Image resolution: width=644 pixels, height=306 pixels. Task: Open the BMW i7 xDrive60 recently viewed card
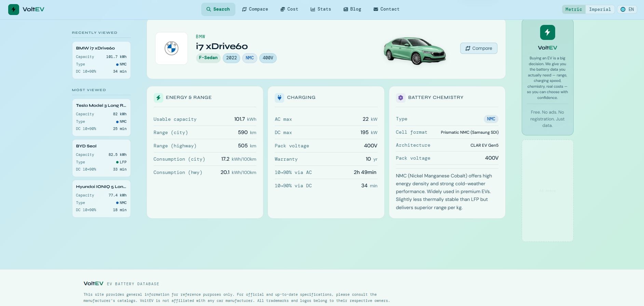pyautogui.click(x=101, y=60)
